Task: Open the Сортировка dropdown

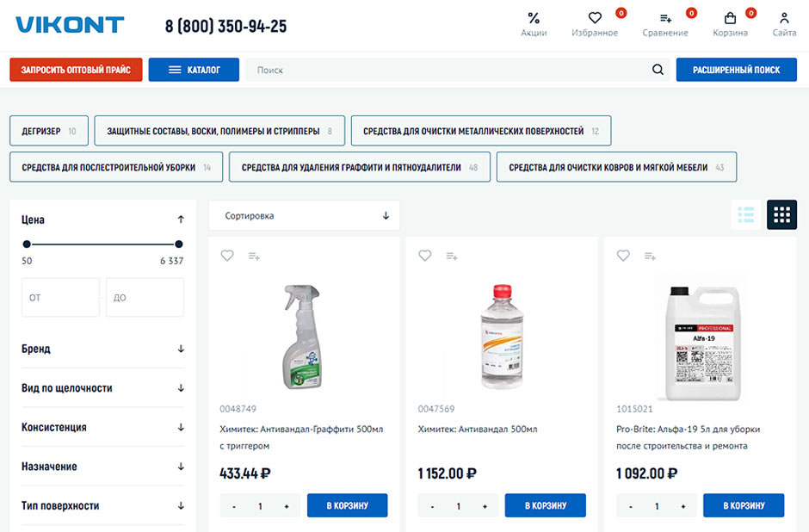Action: [304, 216]
